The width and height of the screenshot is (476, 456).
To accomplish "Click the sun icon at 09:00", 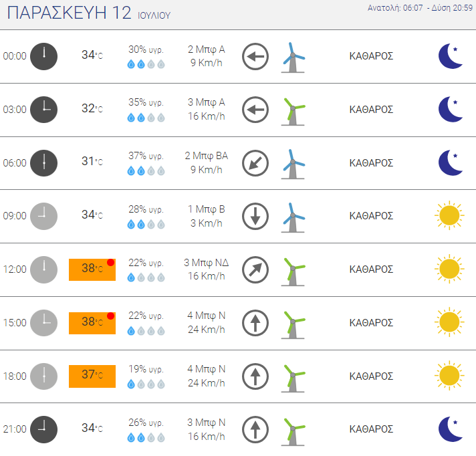I will tap(449, 215).
